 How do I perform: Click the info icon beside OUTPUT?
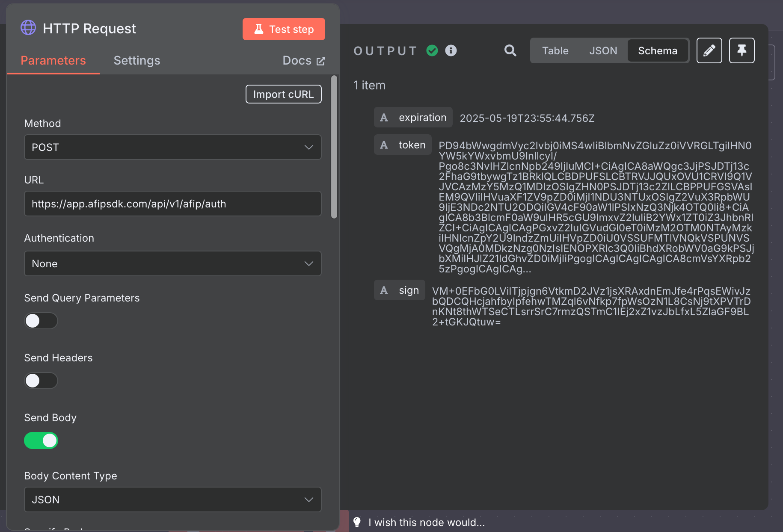[x=451, y=50]
